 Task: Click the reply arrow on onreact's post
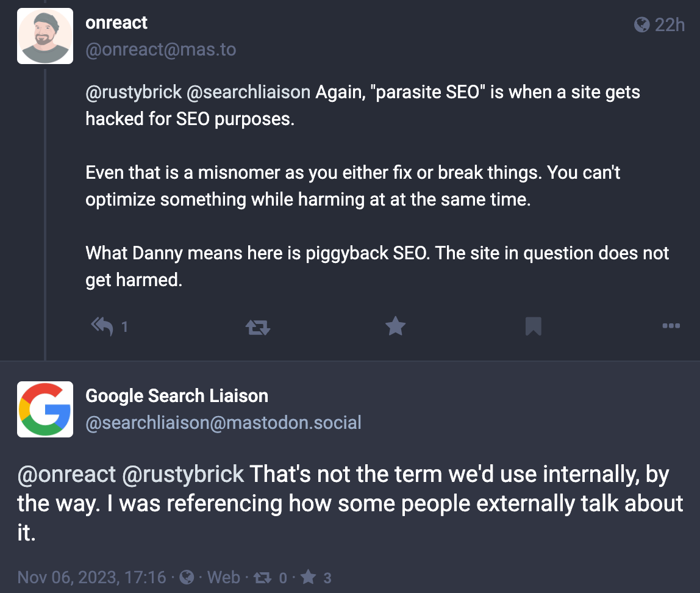pos(102,326)
